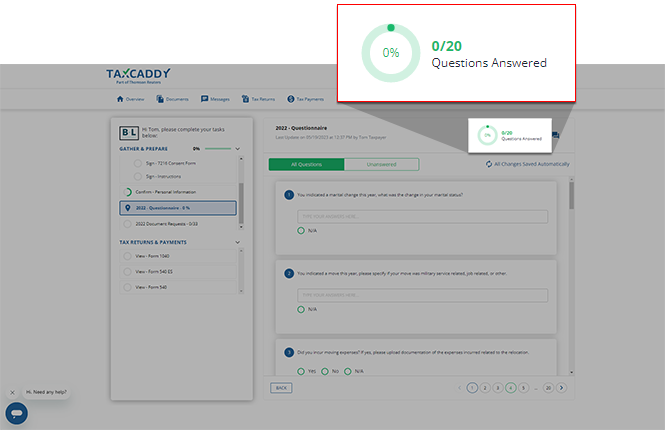
Task: Jump to questionnaire page 20
Action: tap(548, 388)
